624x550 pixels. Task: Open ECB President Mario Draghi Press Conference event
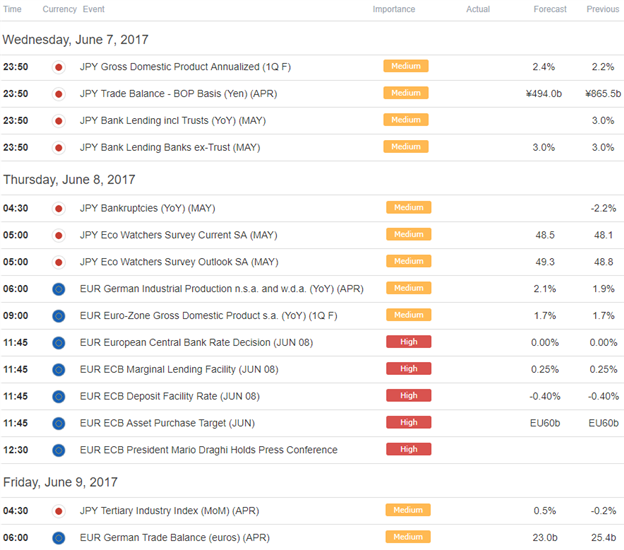pyautogui.click(x=209, y=450)
